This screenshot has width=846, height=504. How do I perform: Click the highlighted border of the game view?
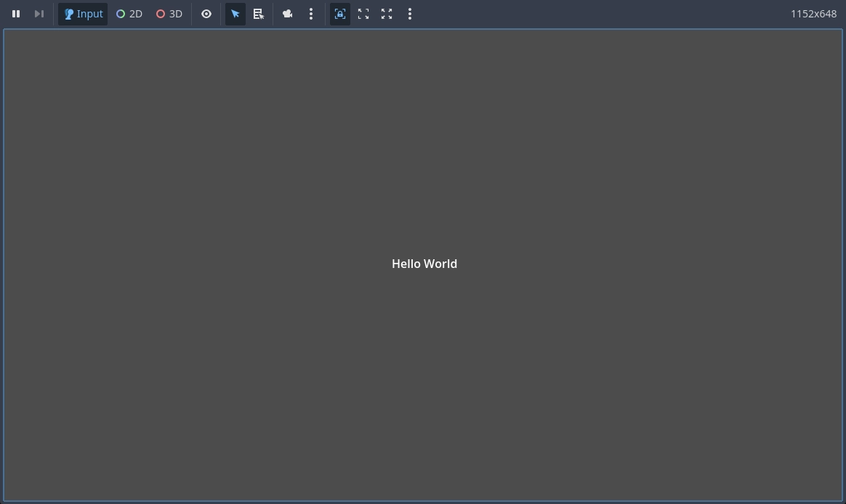[x=2, y=264]
